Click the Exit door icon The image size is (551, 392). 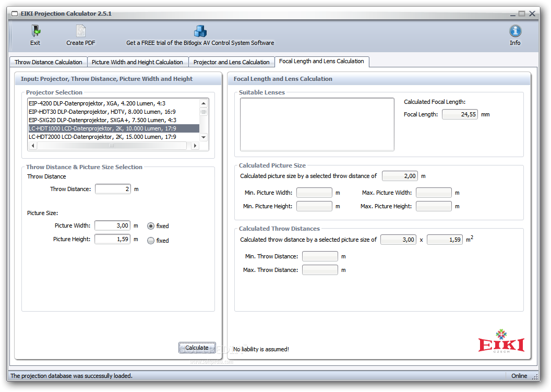coord(35,31)
